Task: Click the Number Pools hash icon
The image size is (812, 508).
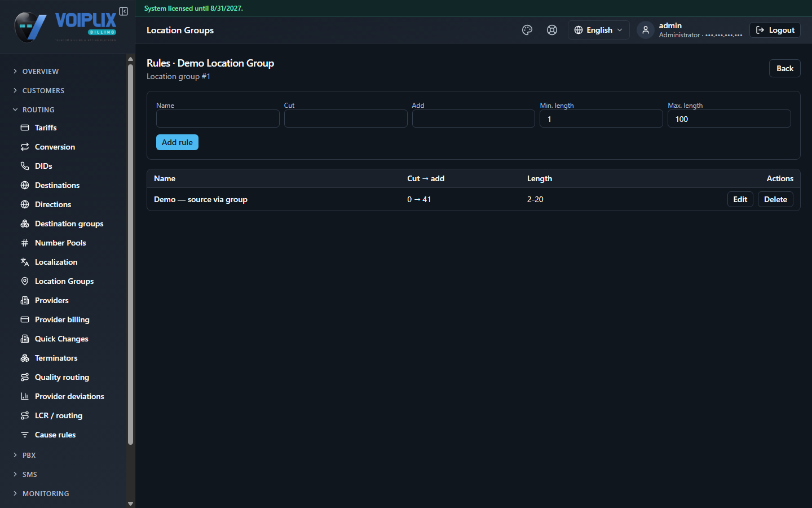Action: tap(25, 243)
